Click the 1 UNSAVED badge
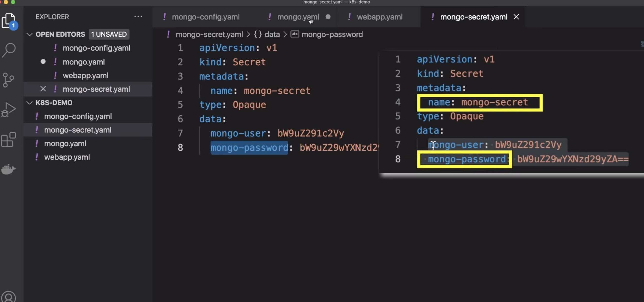This screenshot has width=644, height=302. point(109,34)
